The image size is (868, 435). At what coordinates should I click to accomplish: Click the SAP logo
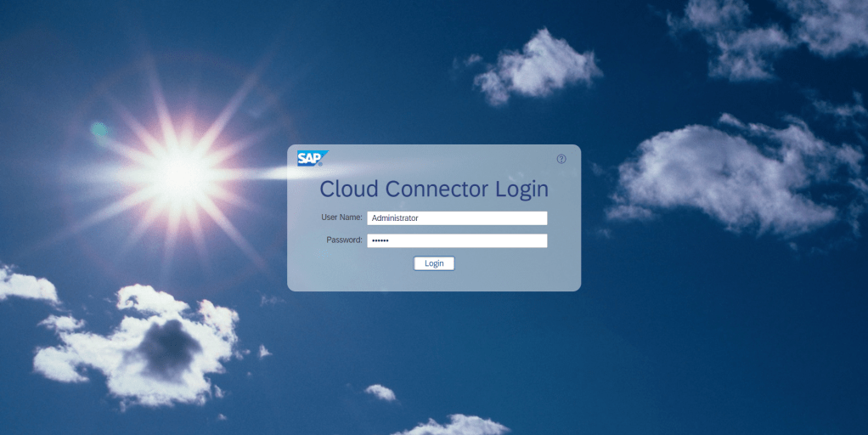[x=312, y=158]
